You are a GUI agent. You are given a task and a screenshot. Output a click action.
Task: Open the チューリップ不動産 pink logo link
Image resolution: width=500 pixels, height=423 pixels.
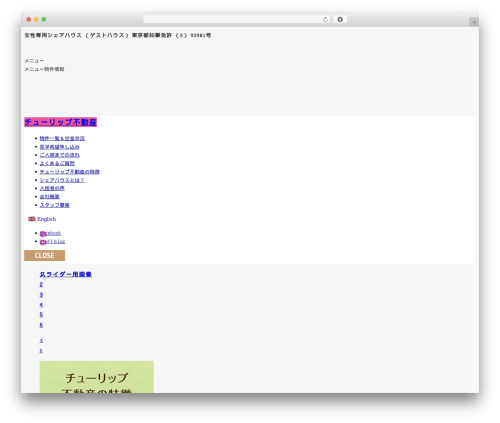(x=60, y=122)
